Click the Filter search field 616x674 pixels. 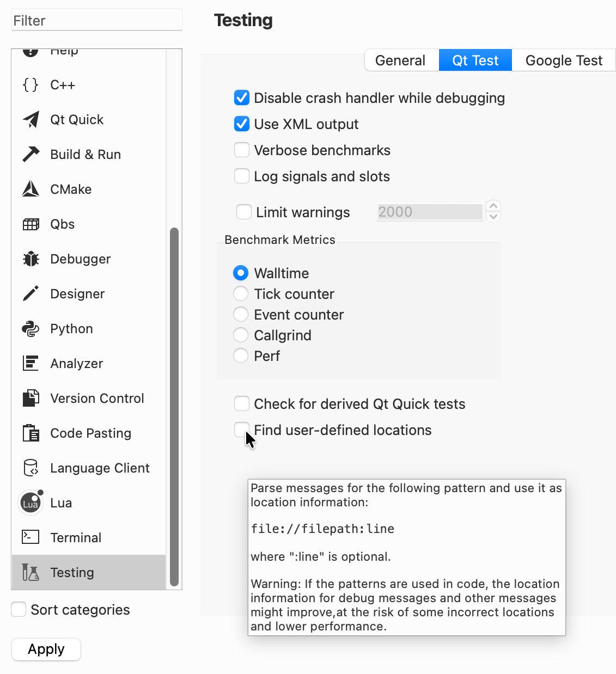[x=97, y=21]
